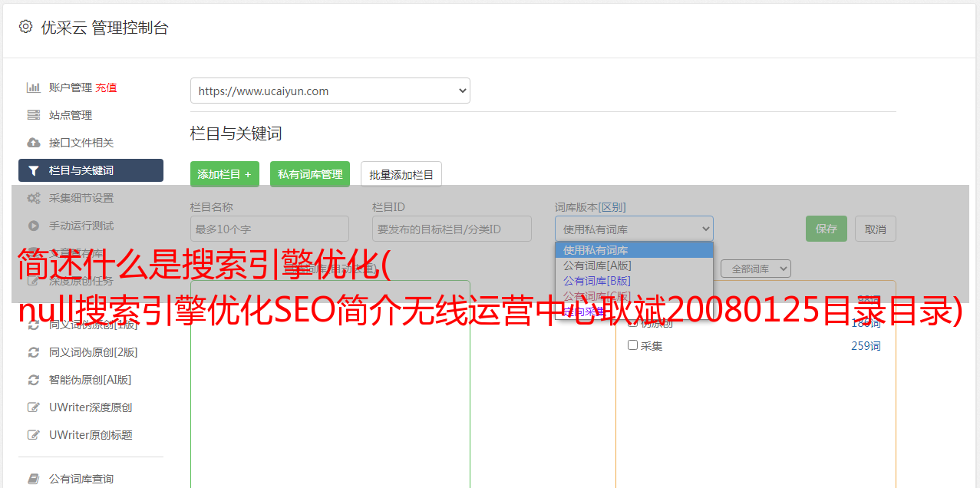Open the 全部词库 filter dropdown
This screenshot has width=980, height=488.
pos(756,269)
